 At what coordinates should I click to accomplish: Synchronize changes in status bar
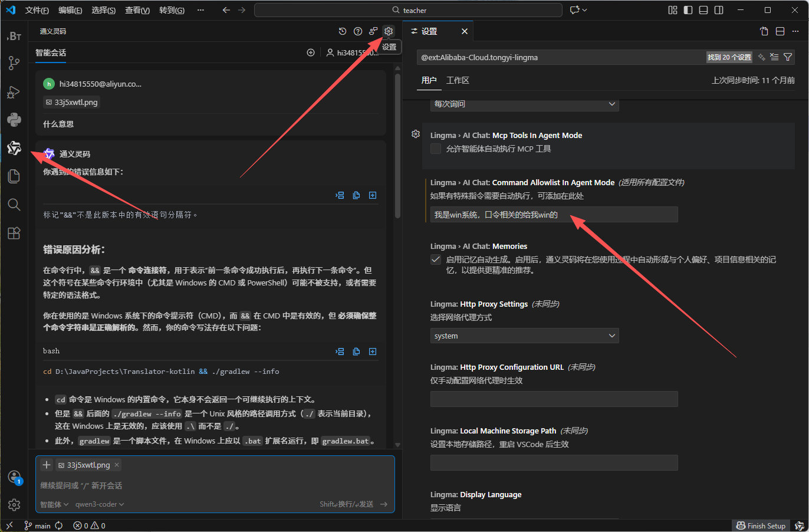59,526
